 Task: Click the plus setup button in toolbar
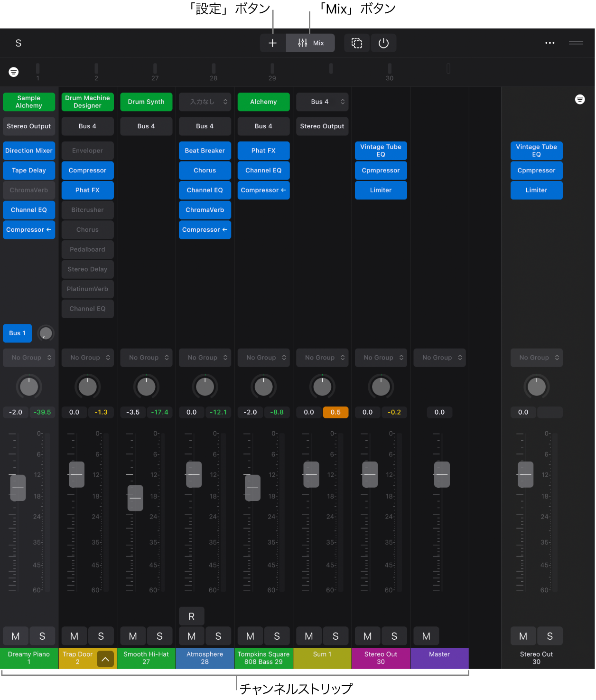272,43
